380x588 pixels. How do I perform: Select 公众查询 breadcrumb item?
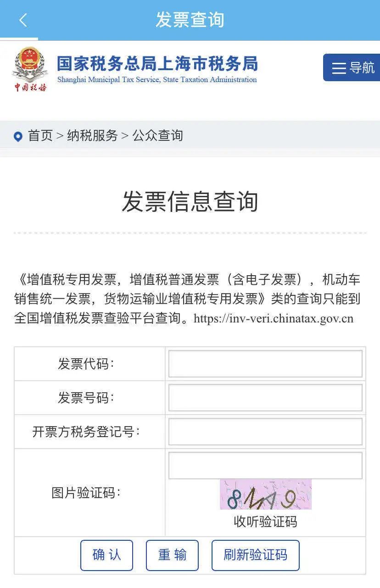click(x=157, y=136)
